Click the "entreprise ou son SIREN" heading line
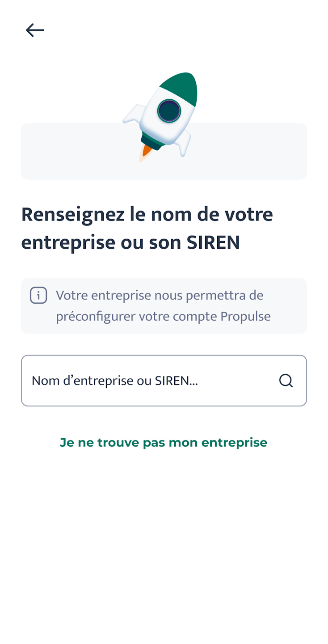This screenshot has height=644, width=328. [x=130, y=242]
